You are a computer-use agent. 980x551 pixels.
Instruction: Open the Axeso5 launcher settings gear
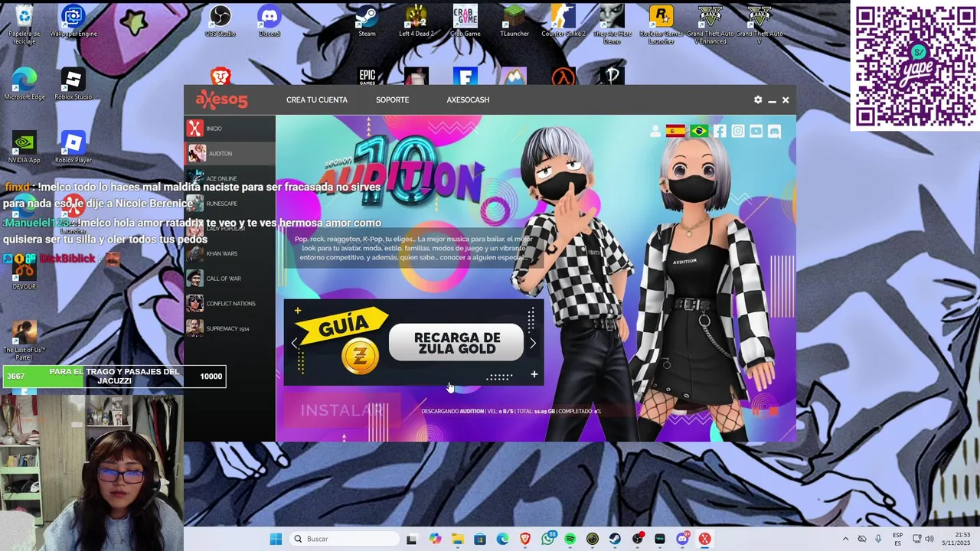tap(758, 100)
